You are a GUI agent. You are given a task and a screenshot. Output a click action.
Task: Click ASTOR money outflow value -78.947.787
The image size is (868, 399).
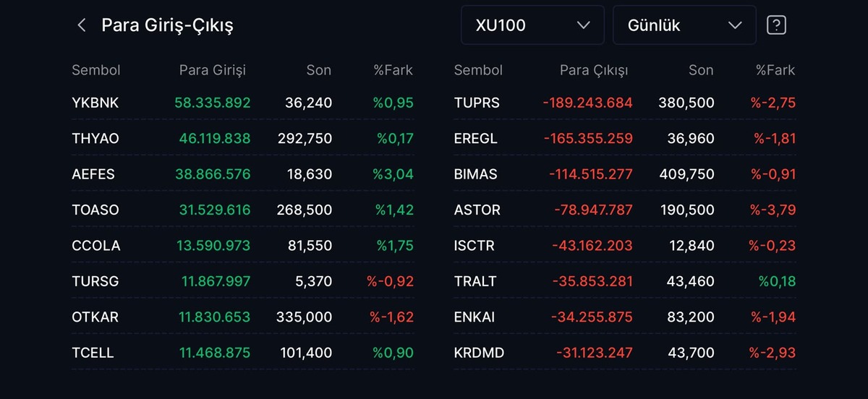(593, 210)
